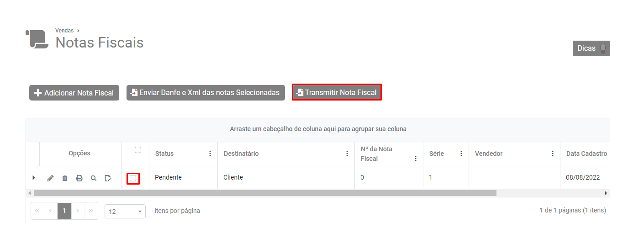Select the checkbox for the Pendente nota
The height and width of the screenshot is (244, 644).
133,178
